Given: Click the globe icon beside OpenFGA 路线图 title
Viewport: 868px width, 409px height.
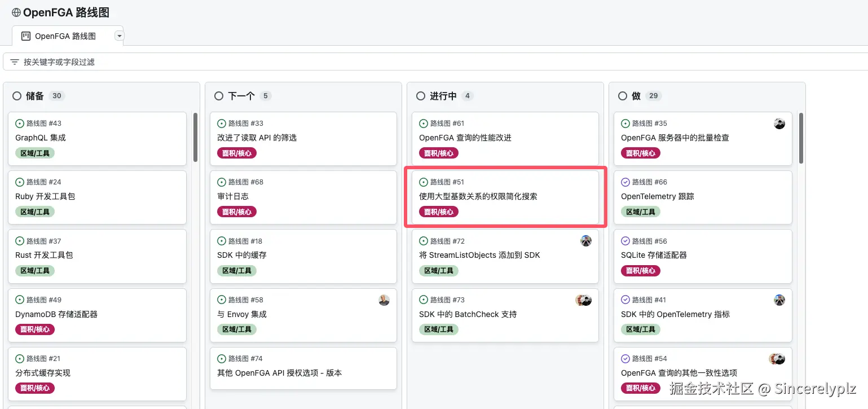Looking at the screenshot, I should click(x=15, y=12).
